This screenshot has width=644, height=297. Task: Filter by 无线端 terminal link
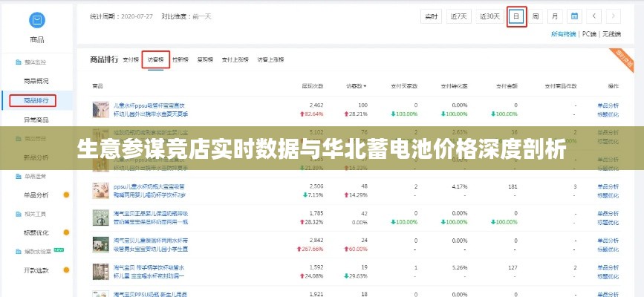point(611,34)
